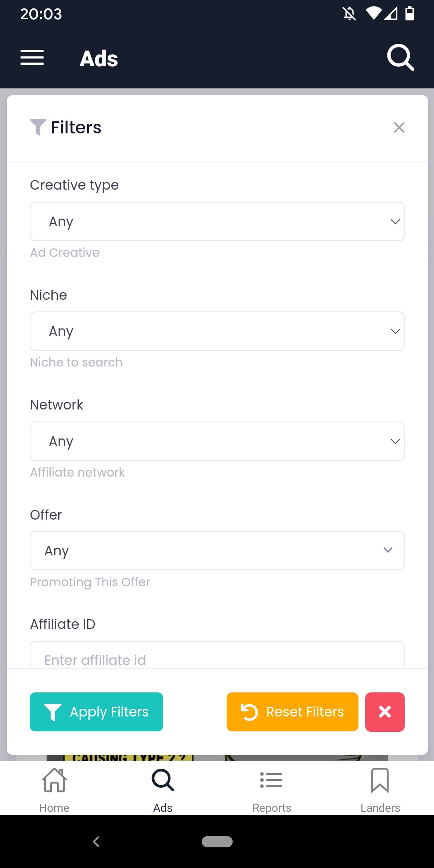Open the Network dropdown
The image size is (434, 868).
[217, 441]
